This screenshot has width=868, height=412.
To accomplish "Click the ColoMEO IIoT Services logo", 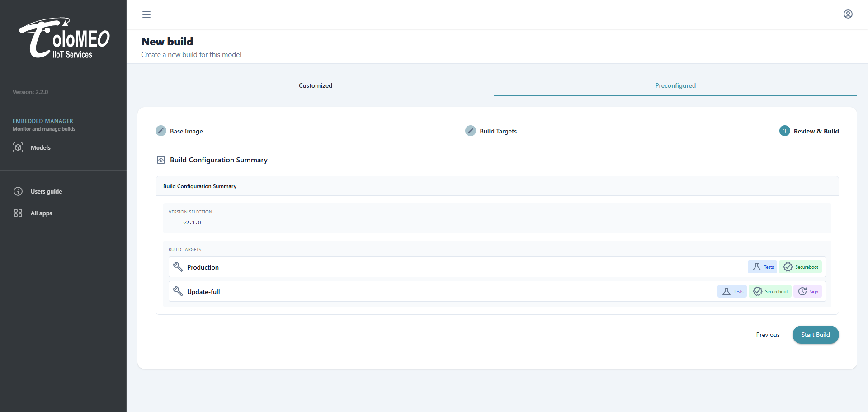I will 64,38.
